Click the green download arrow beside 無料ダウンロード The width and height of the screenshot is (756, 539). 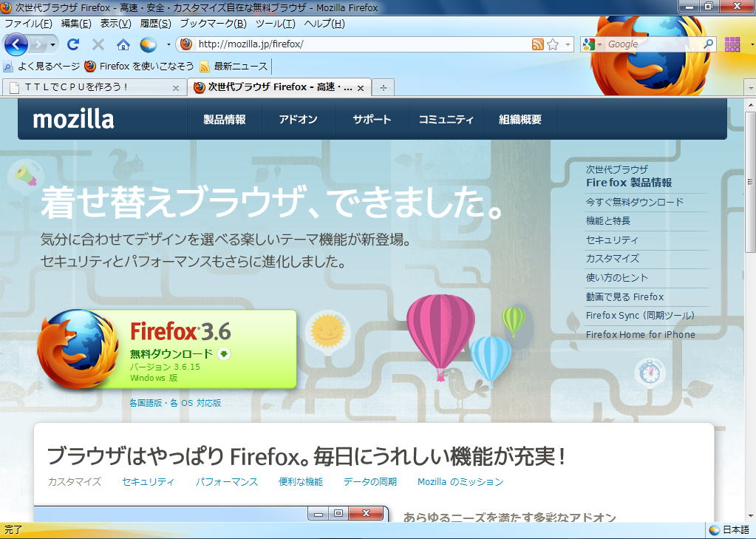[223, 354]
